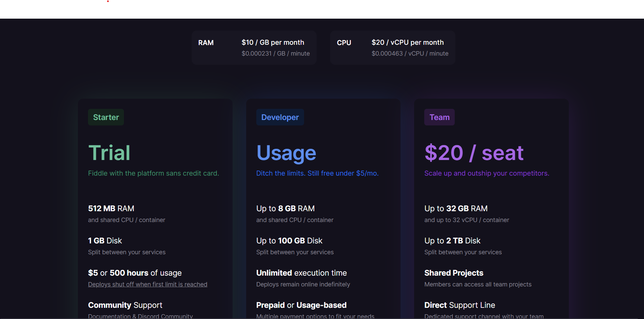
Task: Click '512 MB RAM' in Starter plan
Action: click(111, 208)
